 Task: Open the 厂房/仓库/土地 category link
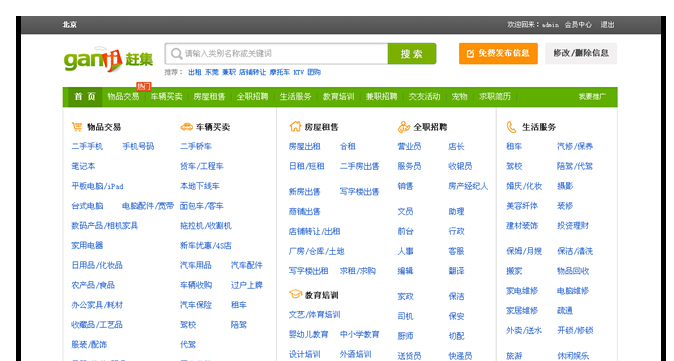317,251
